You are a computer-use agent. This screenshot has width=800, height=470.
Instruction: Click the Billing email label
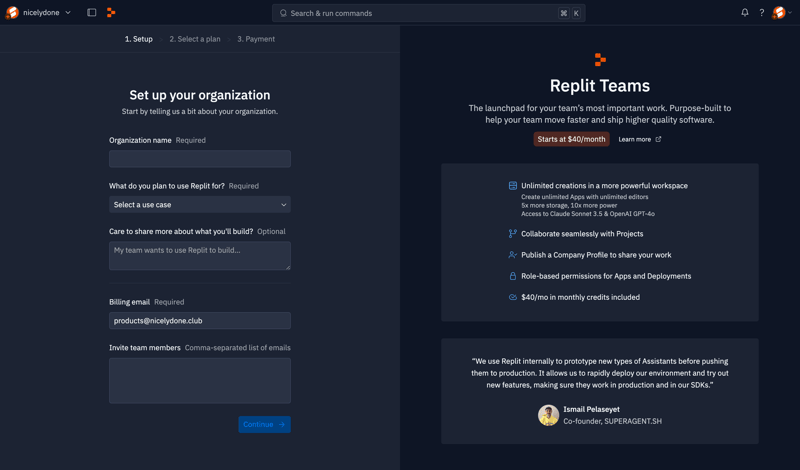pos(130,302)
